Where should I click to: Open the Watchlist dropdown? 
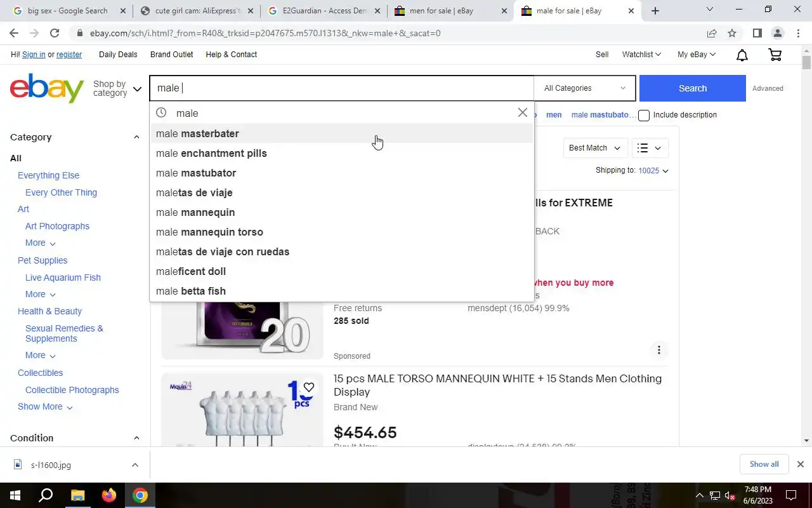coord(641,55)
